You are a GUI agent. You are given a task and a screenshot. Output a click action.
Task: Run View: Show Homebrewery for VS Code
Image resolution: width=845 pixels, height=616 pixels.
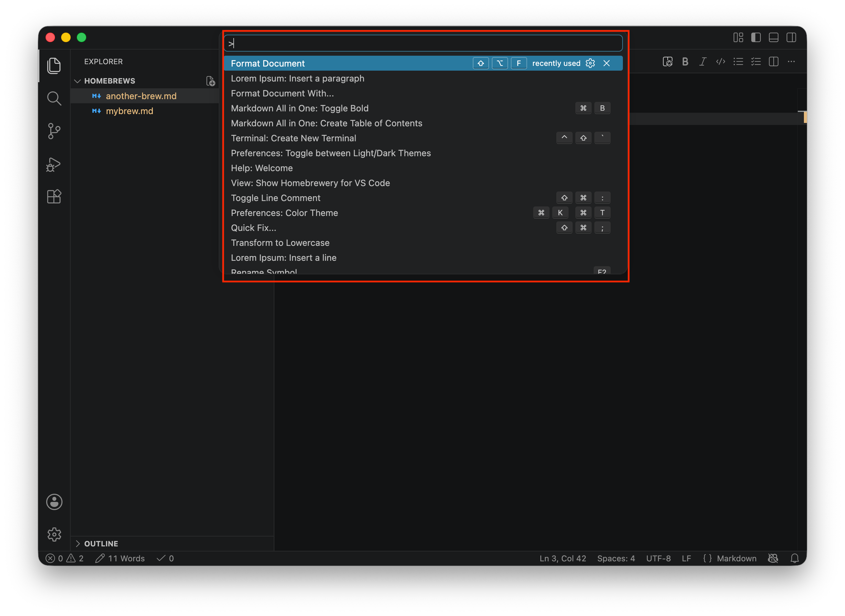coord(423,183)
